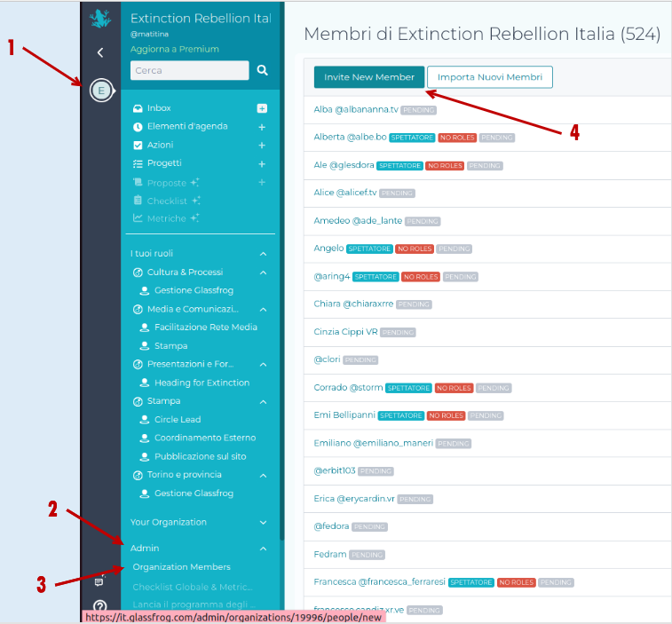
Task: Collapse the Media e Comunicazi... circle
Action: point(263,309)
